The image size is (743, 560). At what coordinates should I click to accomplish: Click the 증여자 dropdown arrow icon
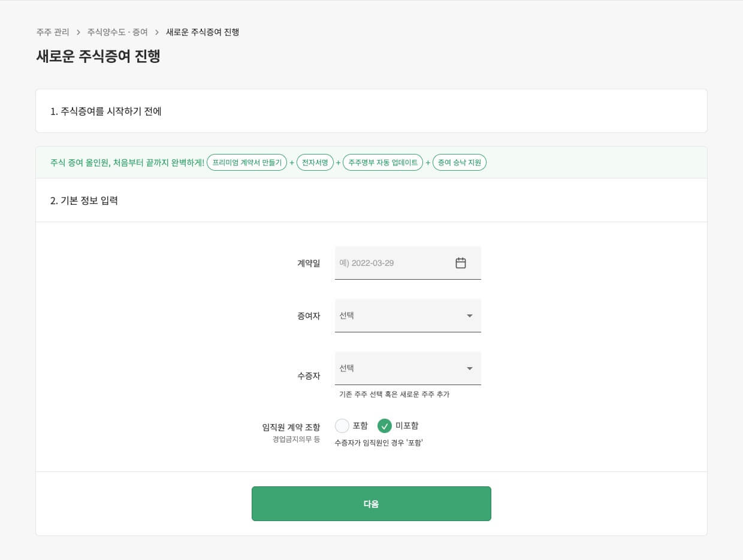point(470,316)
